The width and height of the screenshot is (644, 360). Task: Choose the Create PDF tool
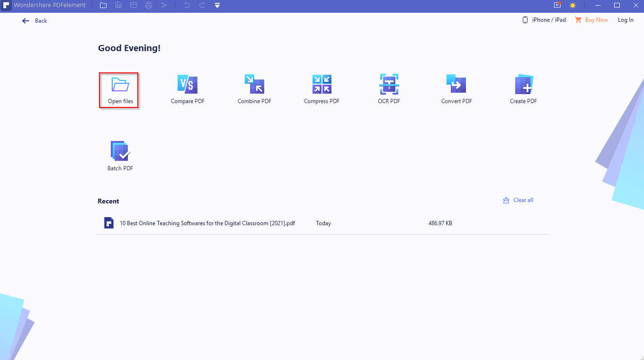coord(523,90)
